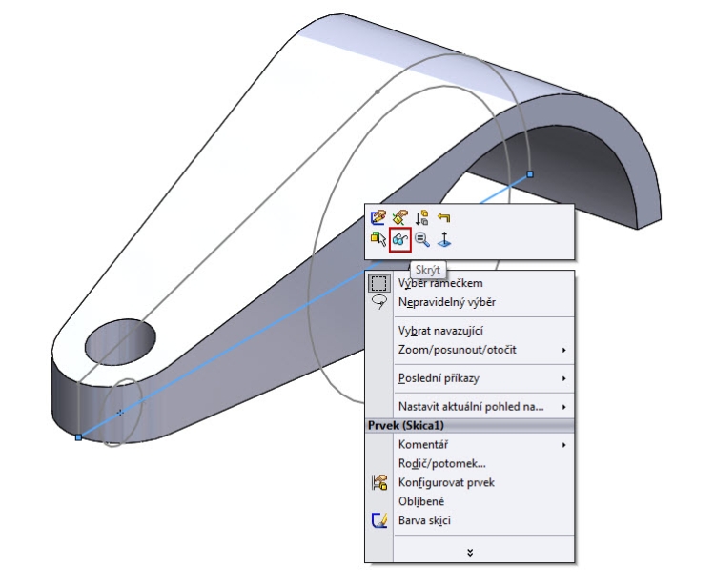Open Rodič/potomek... dialog

click(x=470, y=463)
